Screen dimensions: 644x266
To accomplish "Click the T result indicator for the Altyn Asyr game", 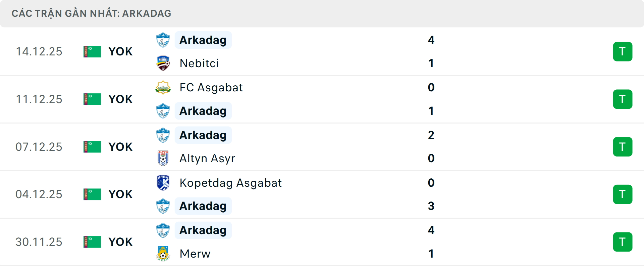I will tap(623, 147).
